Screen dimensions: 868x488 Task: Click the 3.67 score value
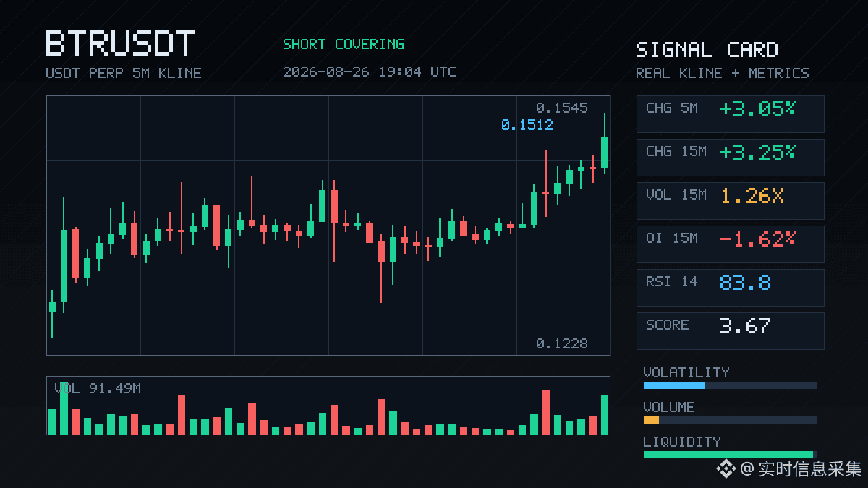tap(745, 326)
